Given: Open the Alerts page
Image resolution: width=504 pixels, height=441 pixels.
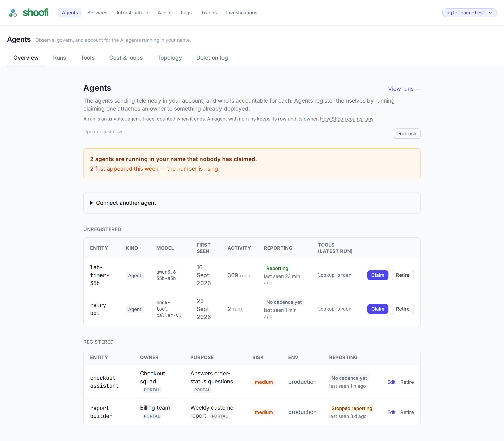Looking at the screenshot, I should pos(164,13).
